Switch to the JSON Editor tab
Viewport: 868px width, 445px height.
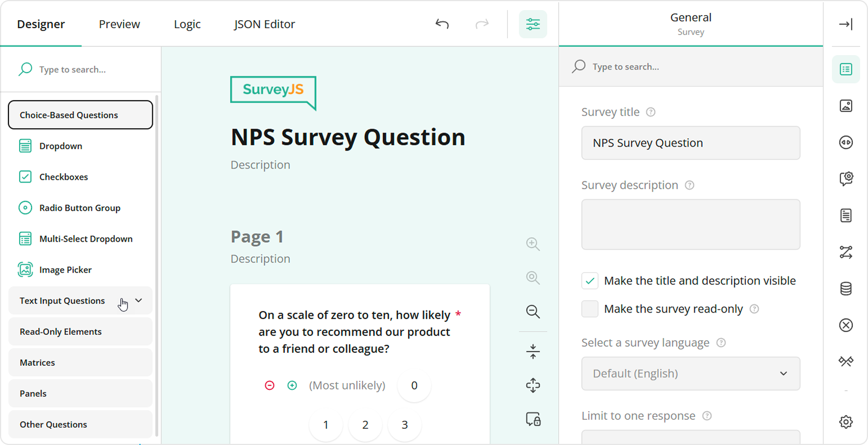tap(264, 24)
